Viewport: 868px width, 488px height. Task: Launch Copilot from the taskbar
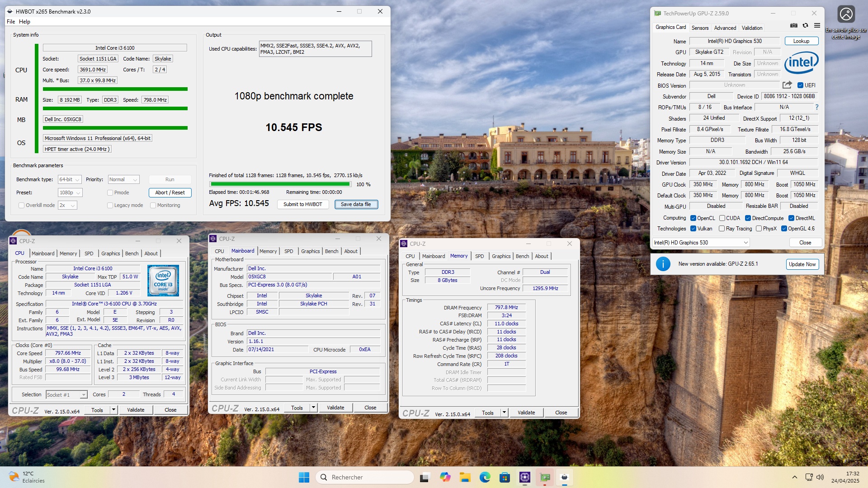tap(445, 477)
